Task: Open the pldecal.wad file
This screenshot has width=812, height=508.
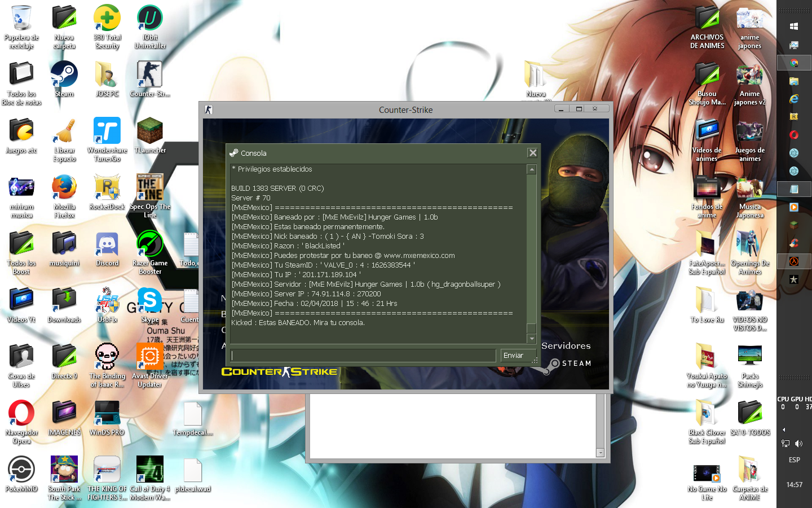Action: click(193, 474)
